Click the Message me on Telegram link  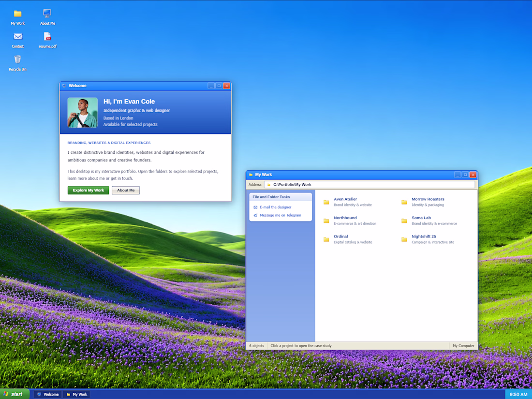pos(280,215)
